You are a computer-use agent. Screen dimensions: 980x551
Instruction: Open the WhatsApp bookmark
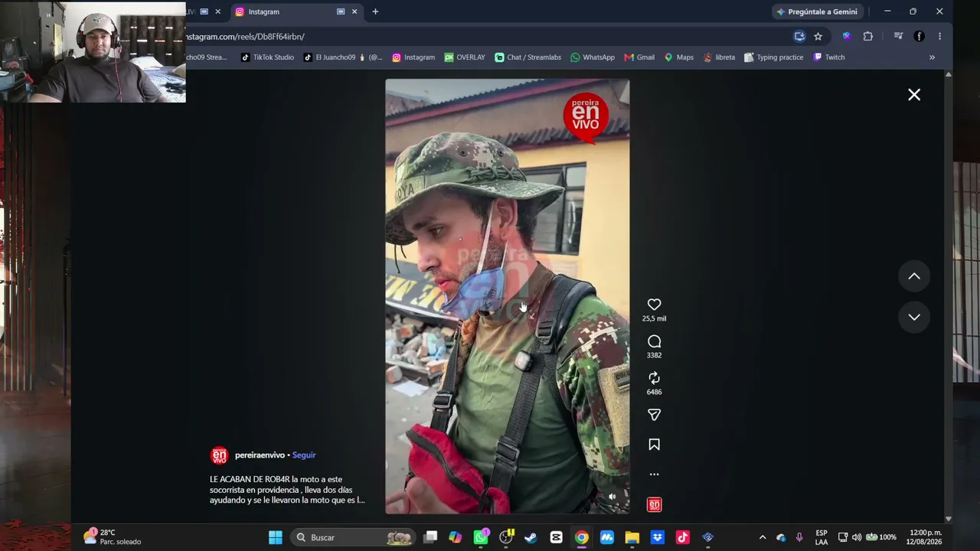click(593, 57)
